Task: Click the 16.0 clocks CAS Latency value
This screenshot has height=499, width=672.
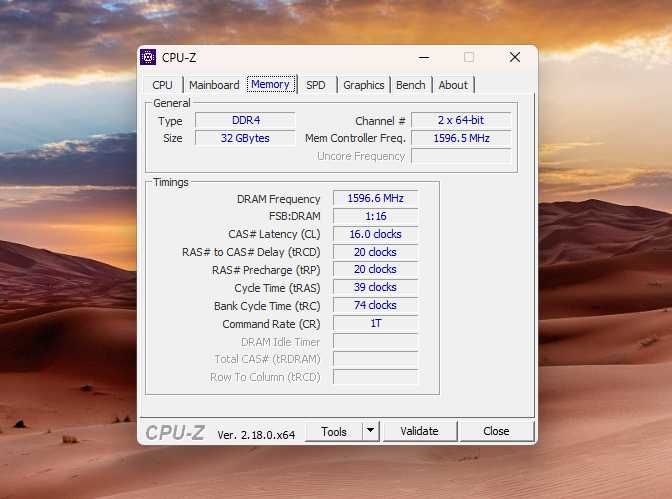Action: click(x=375, y=234)
